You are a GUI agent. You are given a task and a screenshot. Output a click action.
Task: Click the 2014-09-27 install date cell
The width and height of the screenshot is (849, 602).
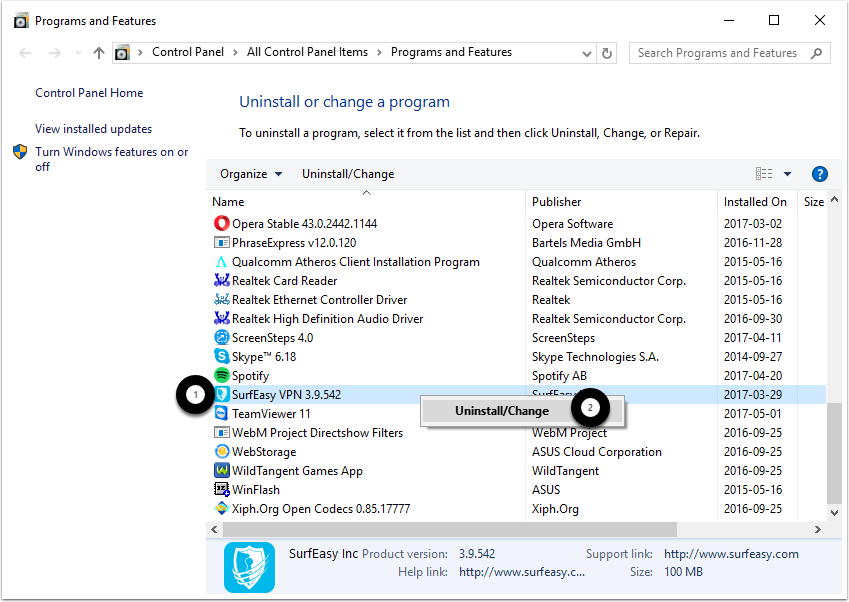[753, 357]
